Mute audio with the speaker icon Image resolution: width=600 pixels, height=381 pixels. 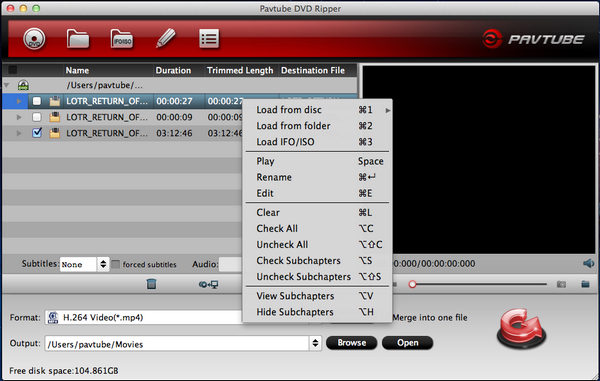588,264
